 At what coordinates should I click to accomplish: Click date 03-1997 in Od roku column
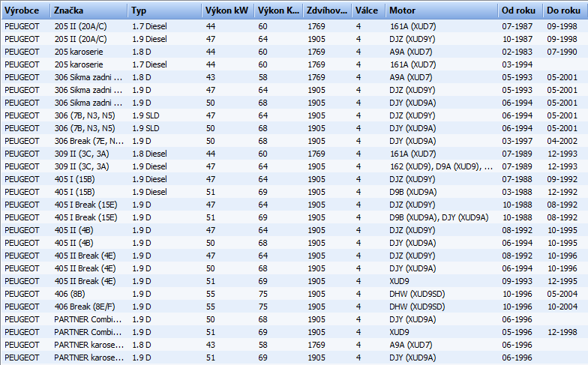(517, 141)
